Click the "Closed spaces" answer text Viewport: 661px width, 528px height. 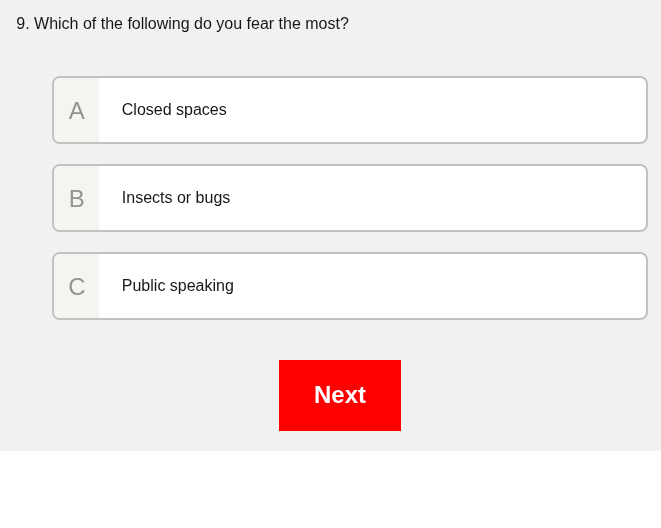coord(174,110)
